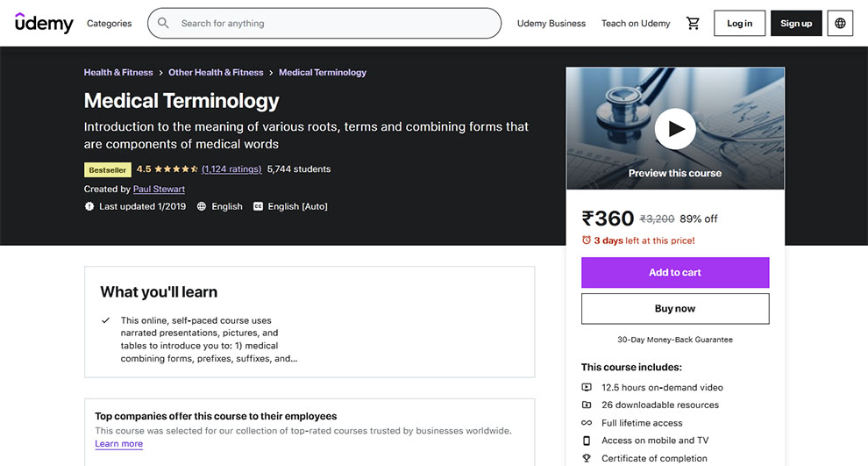
Task: Click the 4.5 rating number
Action: [144, 169]
